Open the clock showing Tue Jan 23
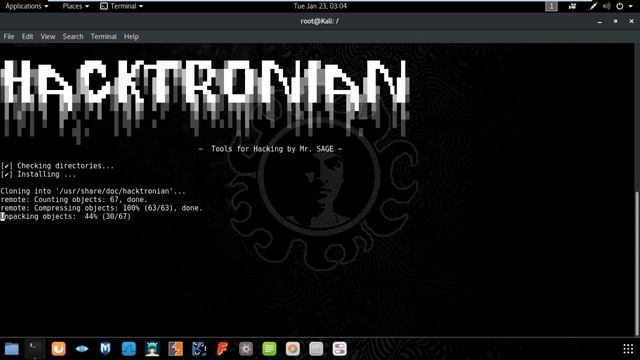The image size is (640, 360). click(x=320, y=6)
